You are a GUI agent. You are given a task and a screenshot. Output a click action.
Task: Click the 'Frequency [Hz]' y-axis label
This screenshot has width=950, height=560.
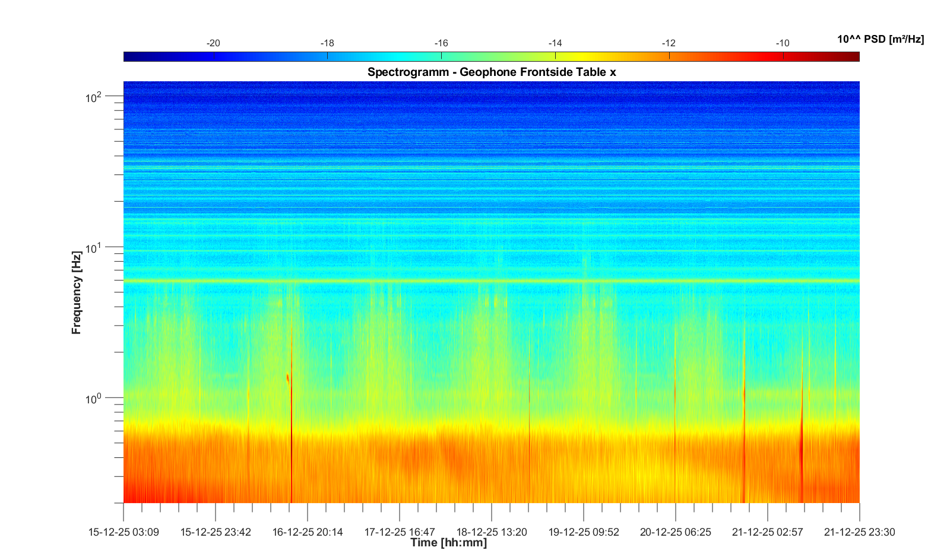(x=76, y=292)
